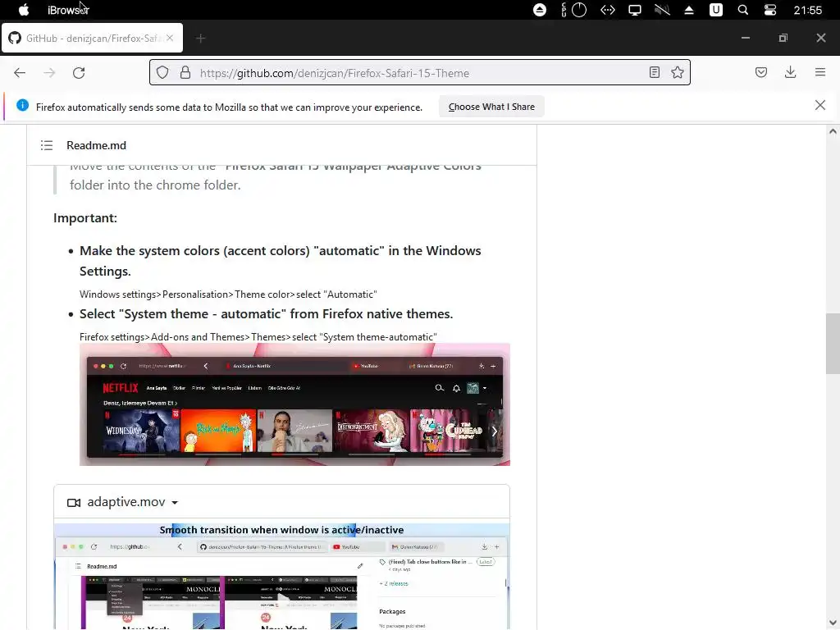Click the scrollbar down arrow

click(833, 623)
